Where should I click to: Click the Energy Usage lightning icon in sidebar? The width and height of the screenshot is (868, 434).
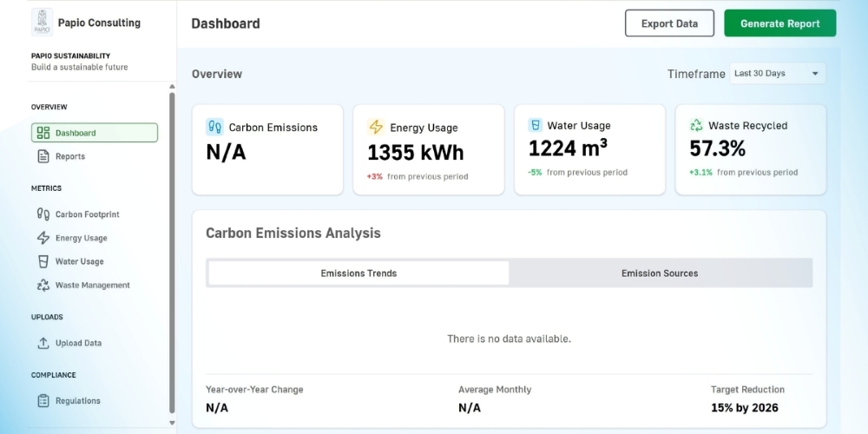pyautogui.click(x=43, y=238)
